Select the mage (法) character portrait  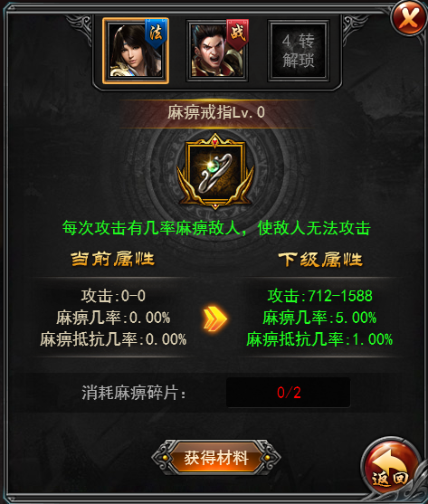(x=135, y=51)
